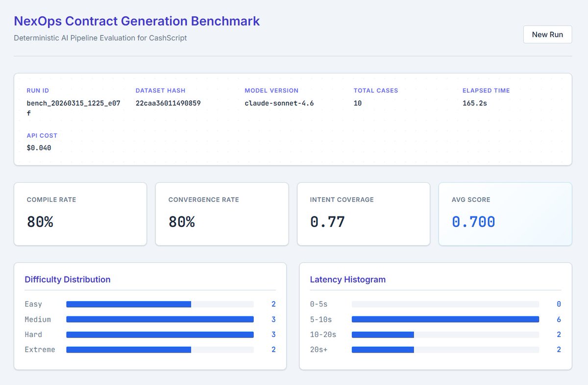The width and height of the screenshot is (588, 385).
Task: Click the RUN ID label
Action: click(38, 91)
